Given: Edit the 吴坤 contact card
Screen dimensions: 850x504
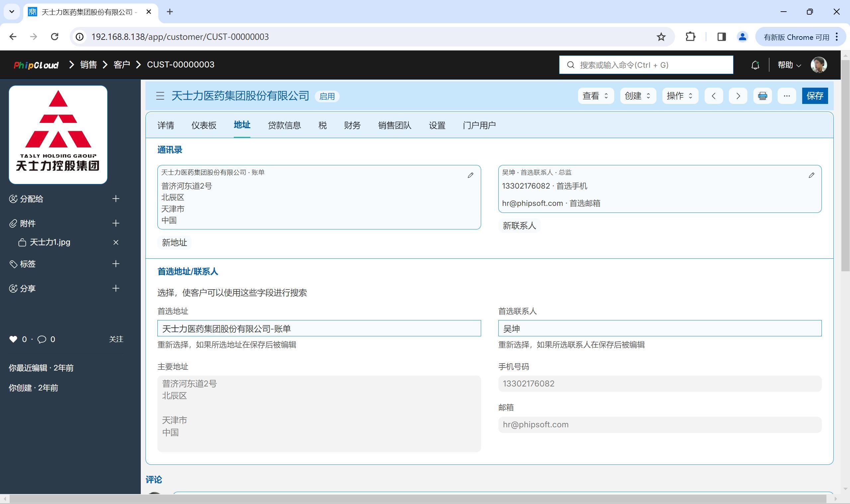Looking at the screenshot, I should click(811, 175).
